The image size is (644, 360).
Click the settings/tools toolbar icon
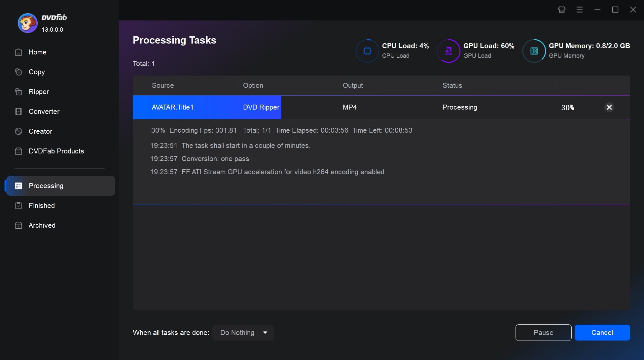(x=579, y=10)
